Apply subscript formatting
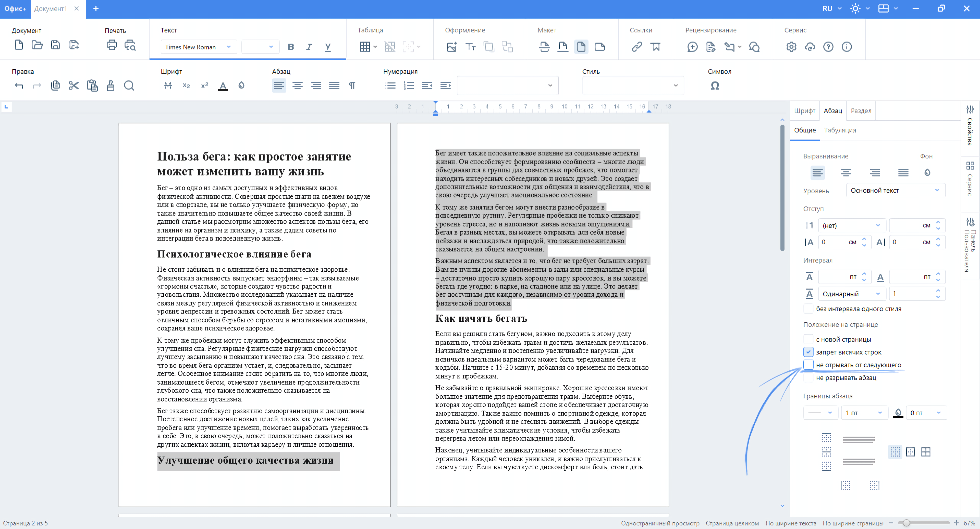 point(186,85)
